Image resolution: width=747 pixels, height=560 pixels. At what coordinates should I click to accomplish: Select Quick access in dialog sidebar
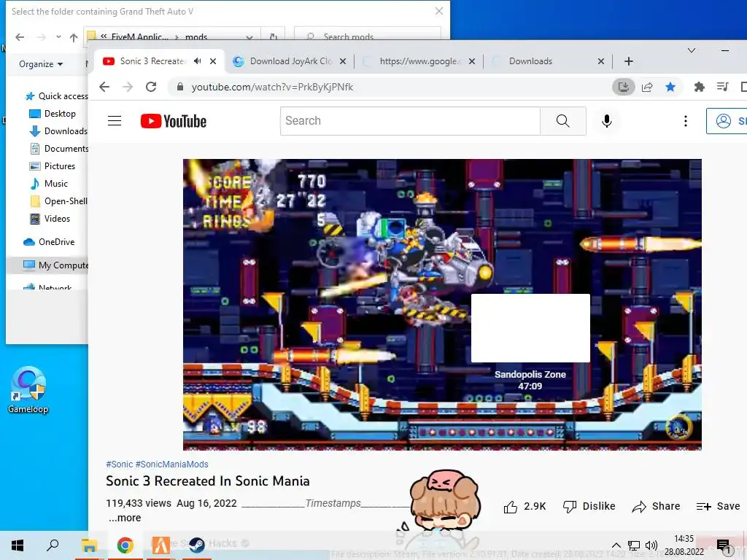56,96
